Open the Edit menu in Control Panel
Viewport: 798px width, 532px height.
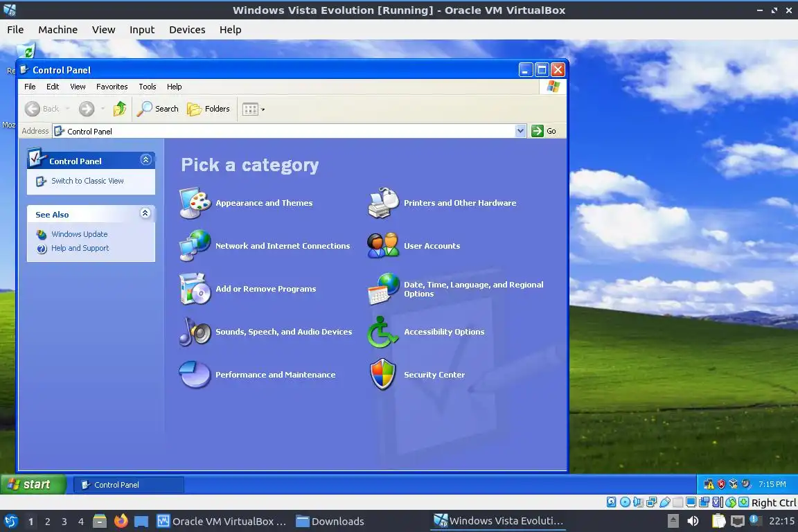(53, 87)
